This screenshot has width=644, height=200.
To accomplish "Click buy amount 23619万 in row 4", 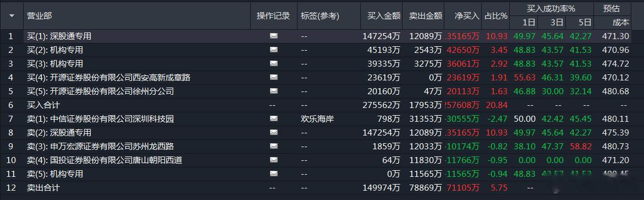I will click(384, 77).
